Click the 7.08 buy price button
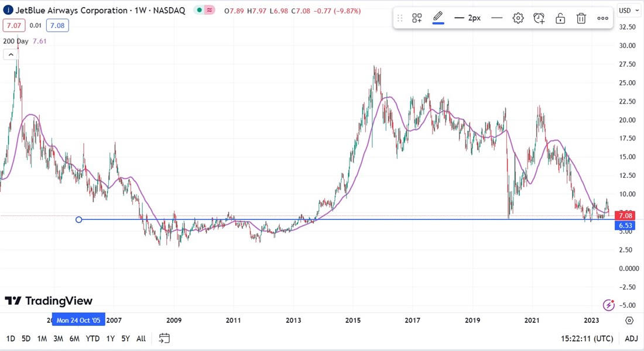The image size is (644, 351). point(57,26)
